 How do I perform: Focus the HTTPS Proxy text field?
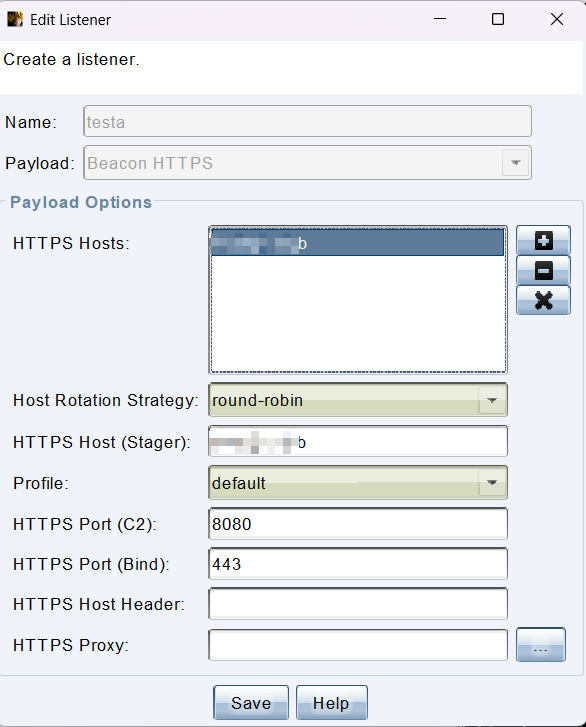click(x=358, y=644)
